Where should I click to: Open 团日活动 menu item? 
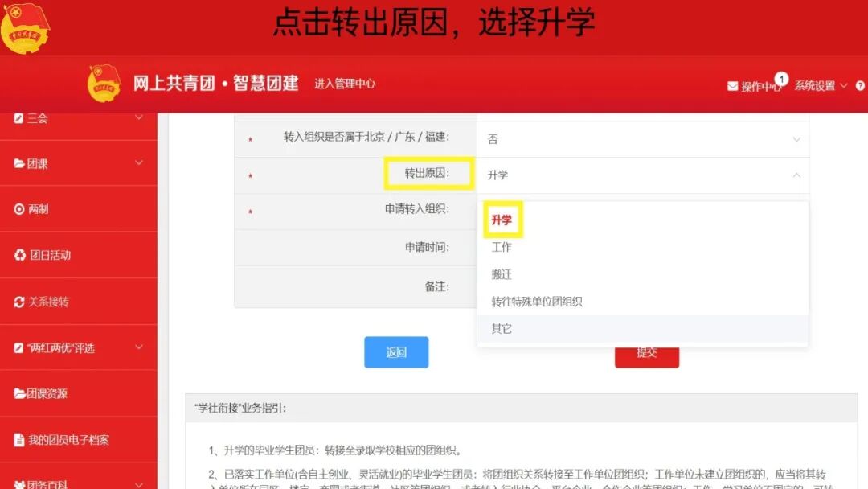[79, 255]
